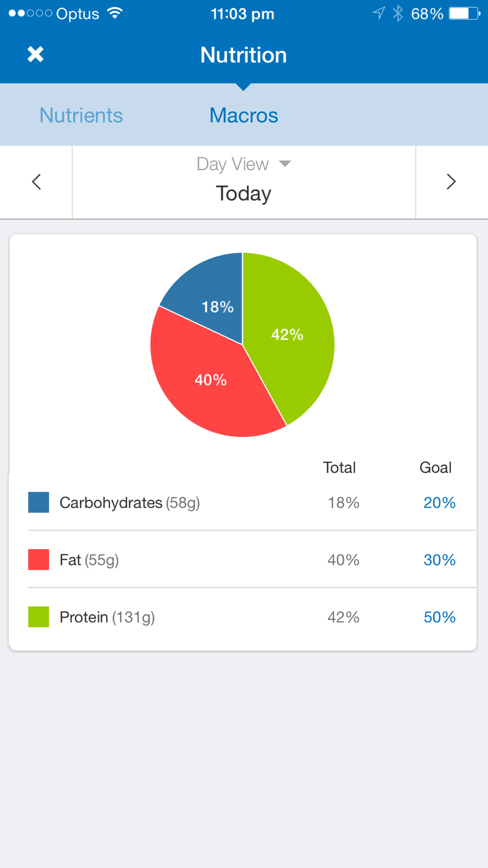Tap the 40% fat pie slice

coord(211,380)
